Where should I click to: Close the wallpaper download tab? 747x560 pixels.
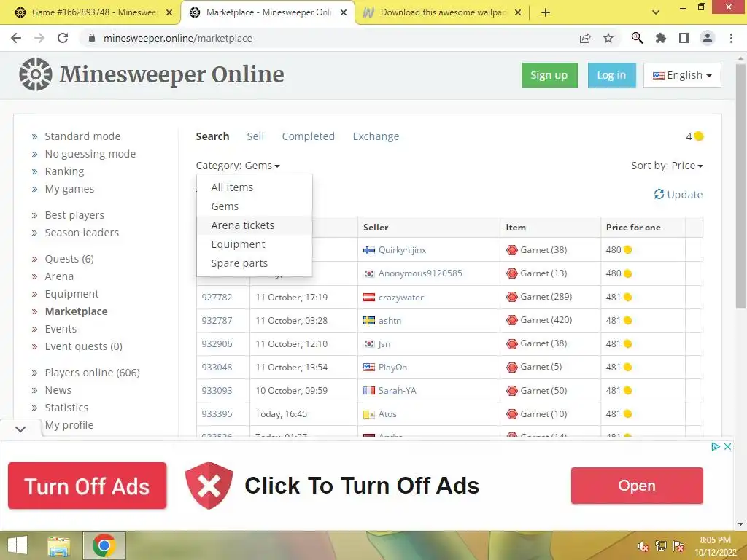click(519, 12)
